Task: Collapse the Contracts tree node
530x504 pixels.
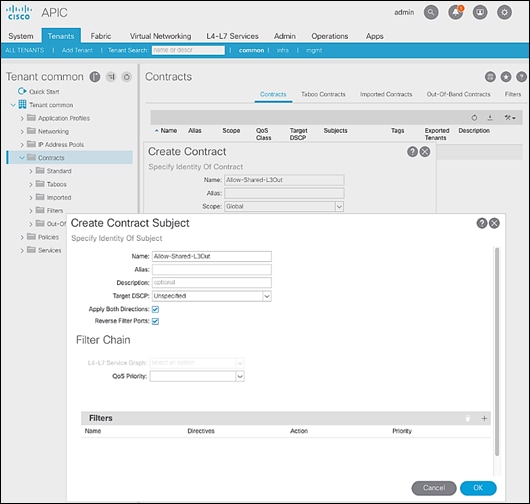Action: coord(22,158)
